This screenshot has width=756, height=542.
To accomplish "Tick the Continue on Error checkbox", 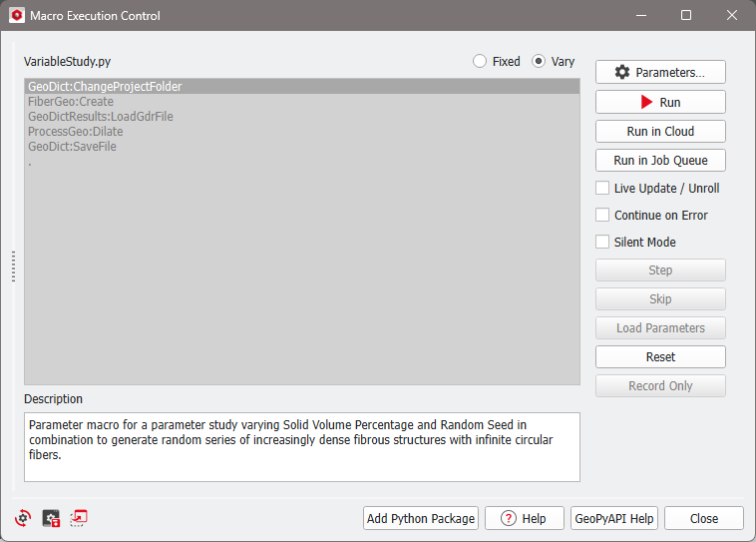I will [x=602, y=215].
